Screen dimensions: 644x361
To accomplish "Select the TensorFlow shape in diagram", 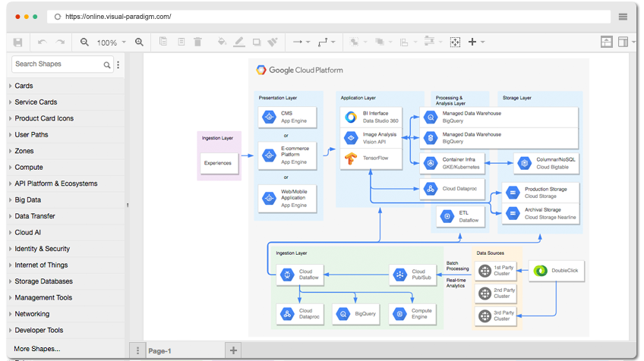I will [371, 159].
